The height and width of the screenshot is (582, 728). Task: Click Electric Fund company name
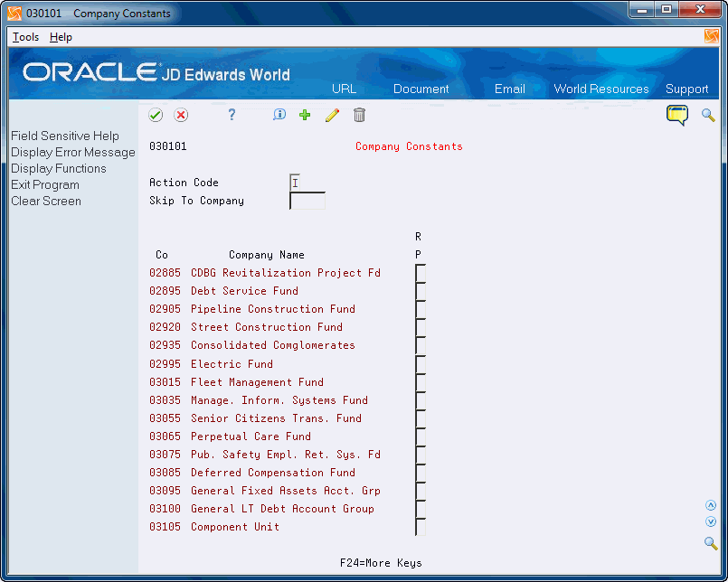(x=232, y=364)
